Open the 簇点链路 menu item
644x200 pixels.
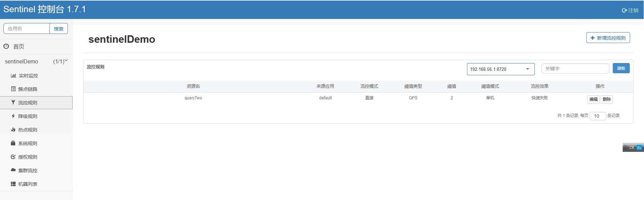pos(36,89)
